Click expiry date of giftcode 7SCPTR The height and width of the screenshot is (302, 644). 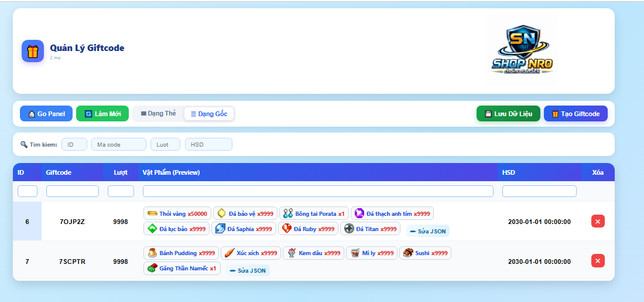click(x=539, y=262)
